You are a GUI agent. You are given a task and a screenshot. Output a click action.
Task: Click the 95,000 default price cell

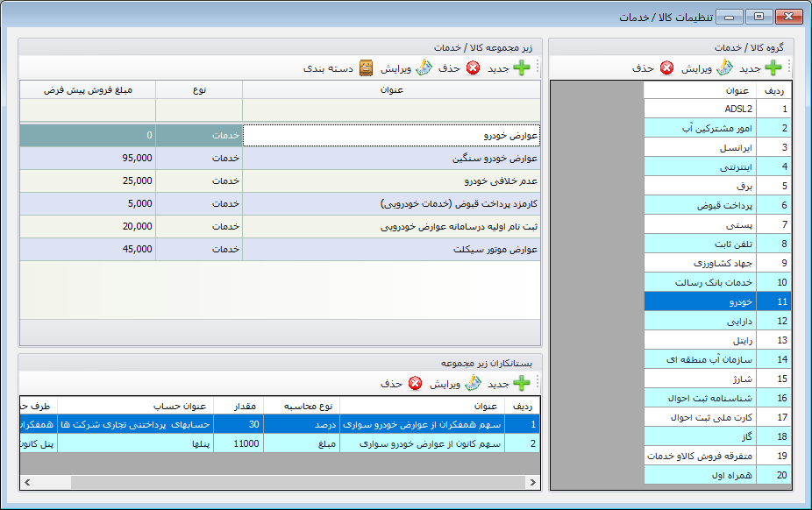pos(88,159)
